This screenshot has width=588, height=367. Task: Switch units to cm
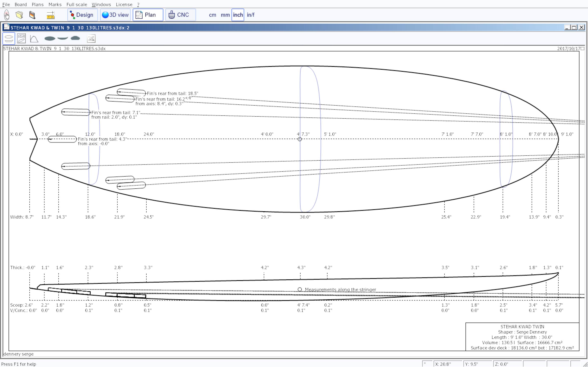pyautogui.click(x=212, y=15)
